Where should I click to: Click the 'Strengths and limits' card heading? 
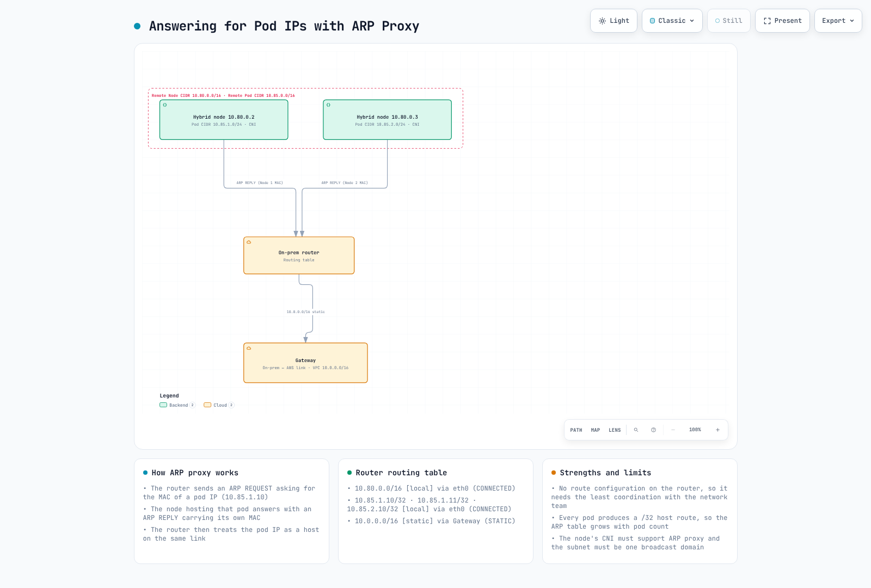coord(605,473)
